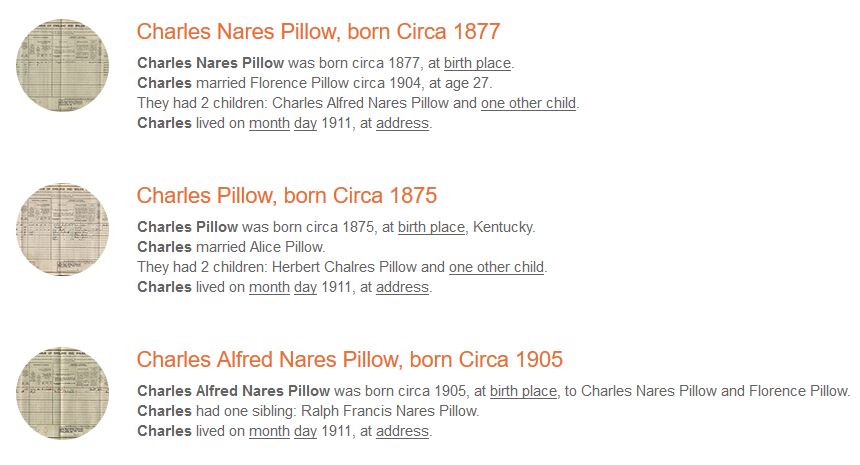Click 'address' link in the 1877 Charles record
This screenshot has width=860, height=465.
[x=403, y=123]
